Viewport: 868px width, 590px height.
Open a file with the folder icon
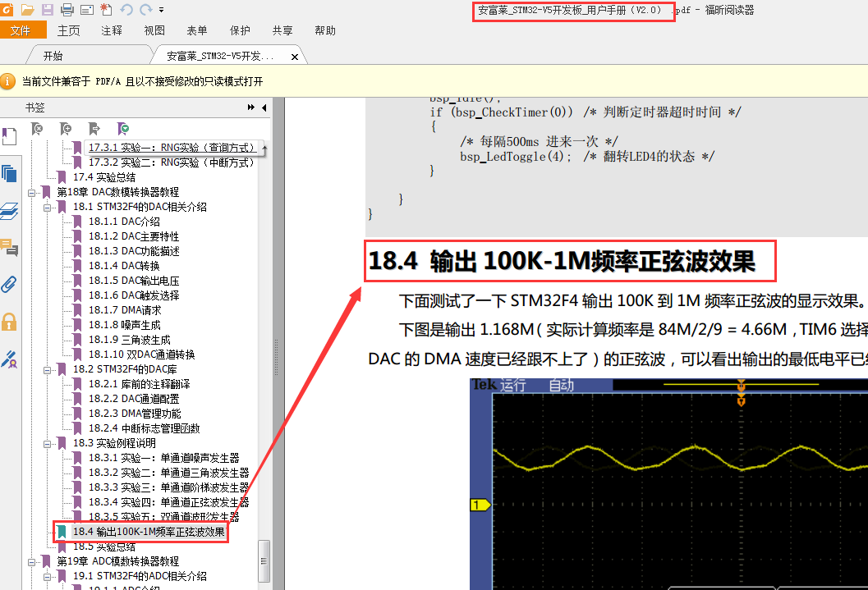point(28,10)
